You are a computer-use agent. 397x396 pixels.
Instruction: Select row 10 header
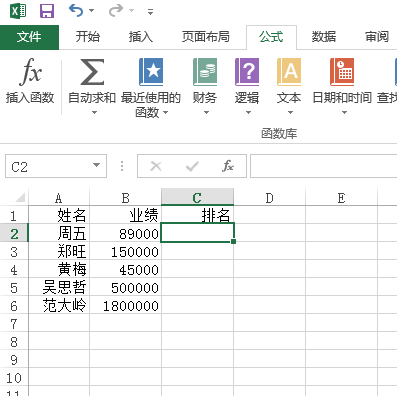[14, 378]
